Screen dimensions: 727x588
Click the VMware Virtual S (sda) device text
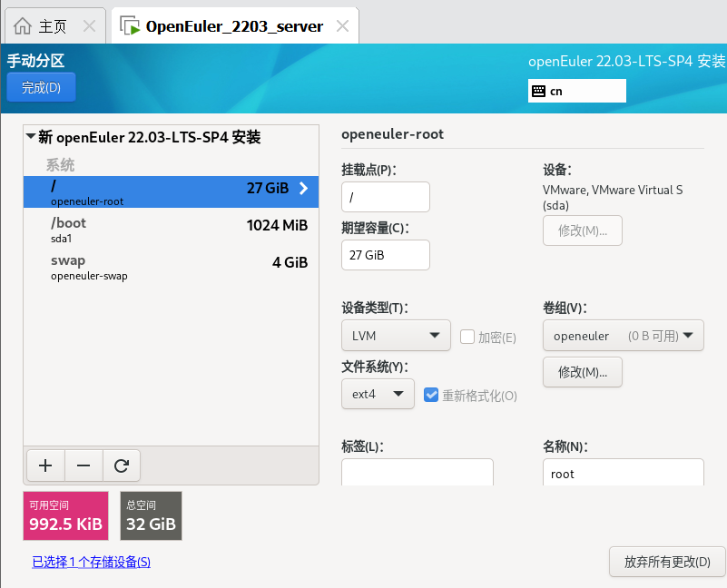[x=613, y=197]
